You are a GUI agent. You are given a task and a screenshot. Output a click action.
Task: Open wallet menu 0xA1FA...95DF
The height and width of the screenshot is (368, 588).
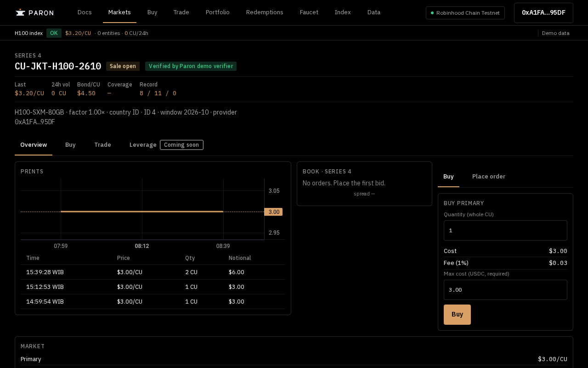(543, 13)
